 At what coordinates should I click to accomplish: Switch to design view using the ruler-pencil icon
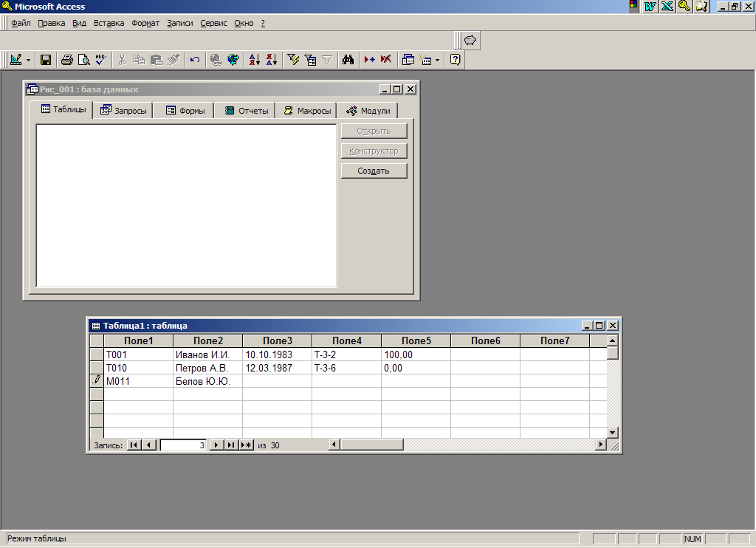(x=16, y=60)
